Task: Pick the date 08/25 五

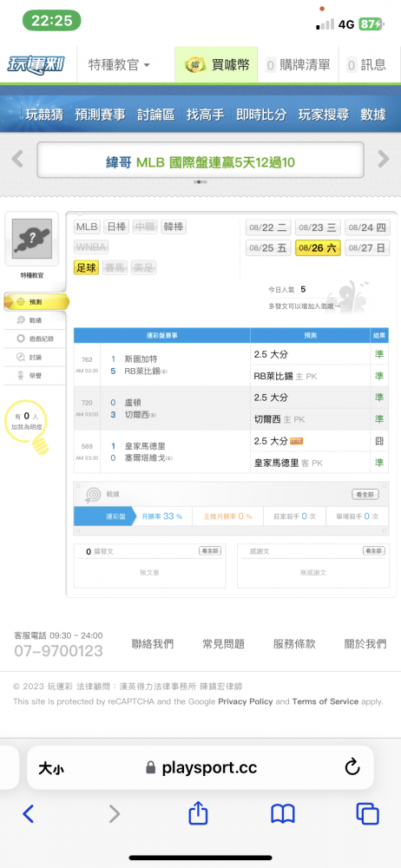Action: coord(268,248)
